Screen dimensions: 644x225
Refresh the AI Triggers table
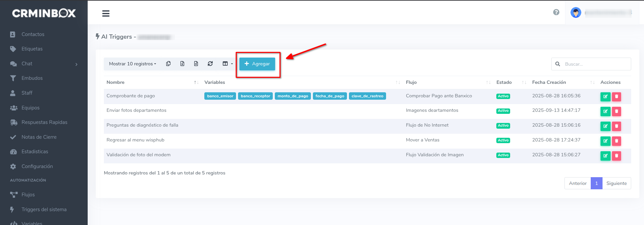[210, 64]
